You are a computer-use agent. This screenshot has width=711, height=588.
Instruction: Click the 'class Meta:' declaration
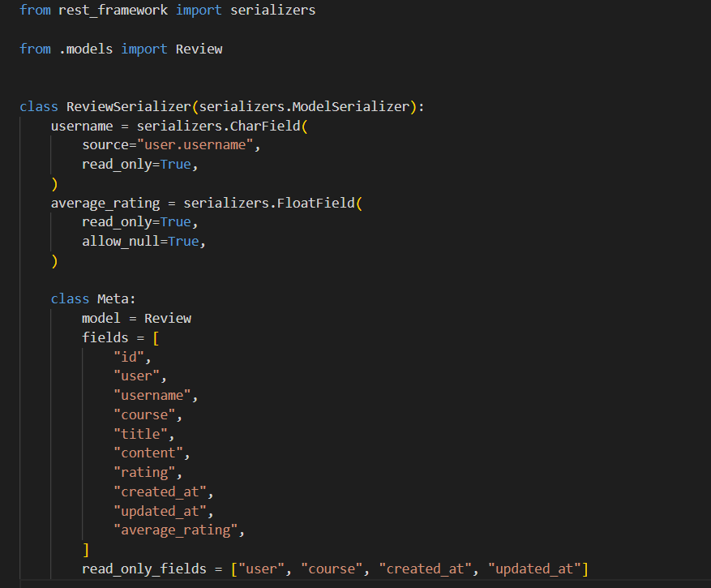(x=93, y=299)
